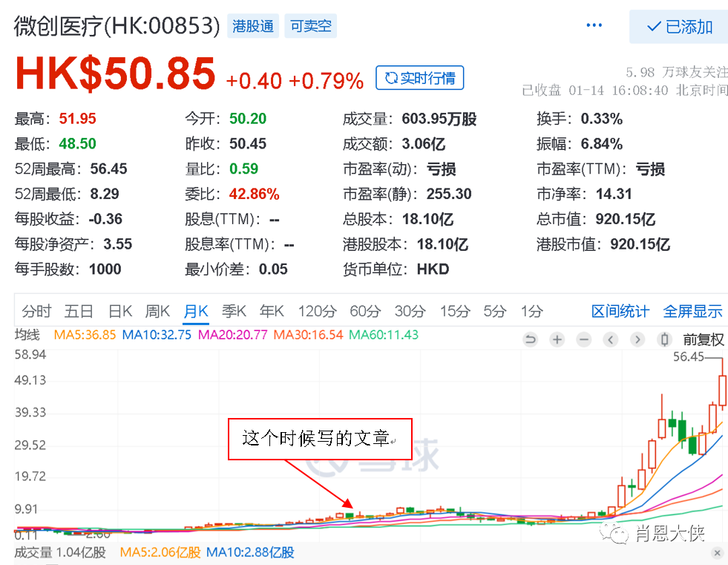Click the 今开 value 50.20
Viewport: 728px width, 565px height.
click(248, 119)
